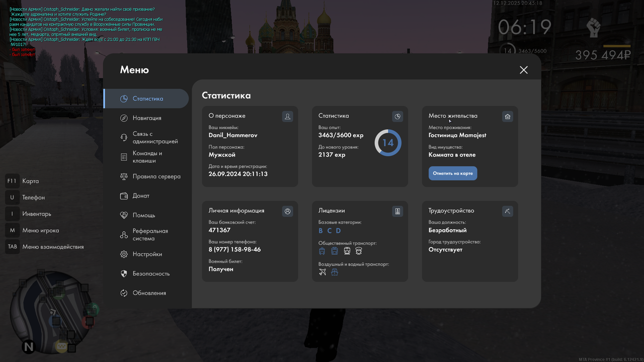This screenshot has width=644, height=362.
Task: Click the house icon on Место жительства card
Action: (x=507, y=117)
